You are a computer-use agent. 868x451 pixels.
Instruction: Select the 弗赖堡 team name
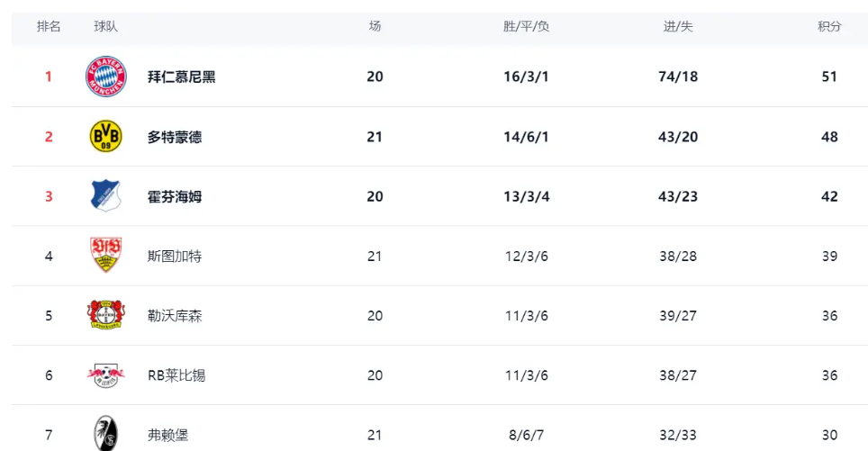[168, 436]
